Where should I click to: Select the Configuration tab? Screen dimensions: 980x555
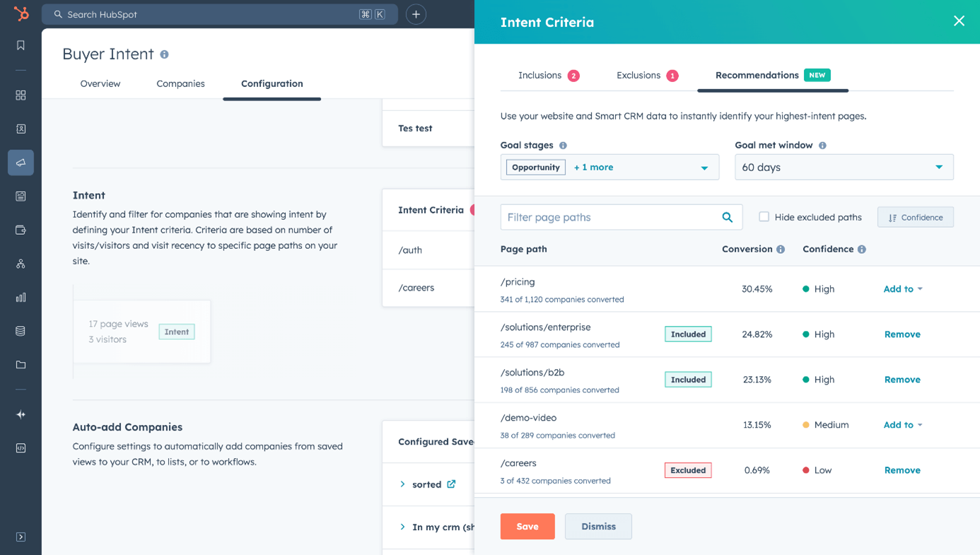coord(272,83)
